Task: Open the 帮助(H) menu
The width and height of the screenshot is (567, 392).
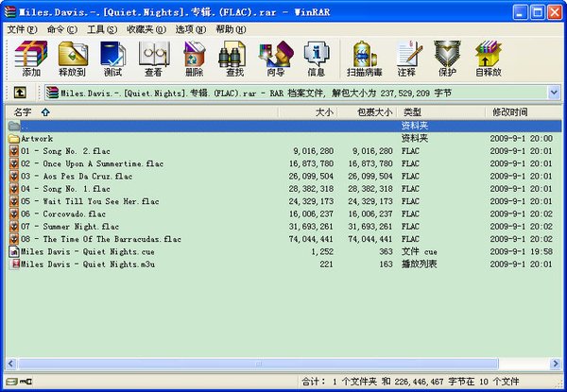Action: click(x=231, y=29)
